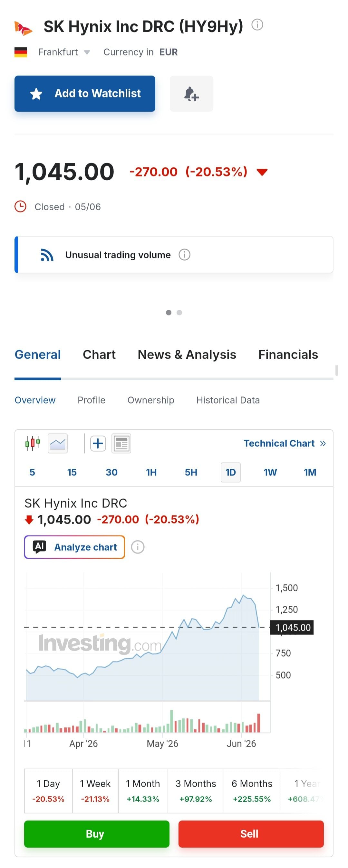Click the 1,045.00 price label on axis
Viewport: 348px width, 868px height.
pyautogui.click(x=292, y=627)
